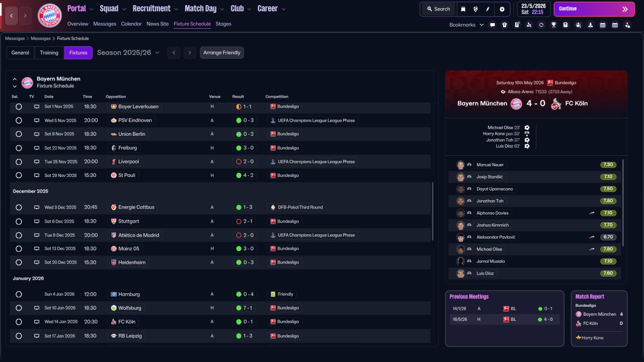
Task: Click the pencil edit icon in top bar
Action: click(488, 9)
